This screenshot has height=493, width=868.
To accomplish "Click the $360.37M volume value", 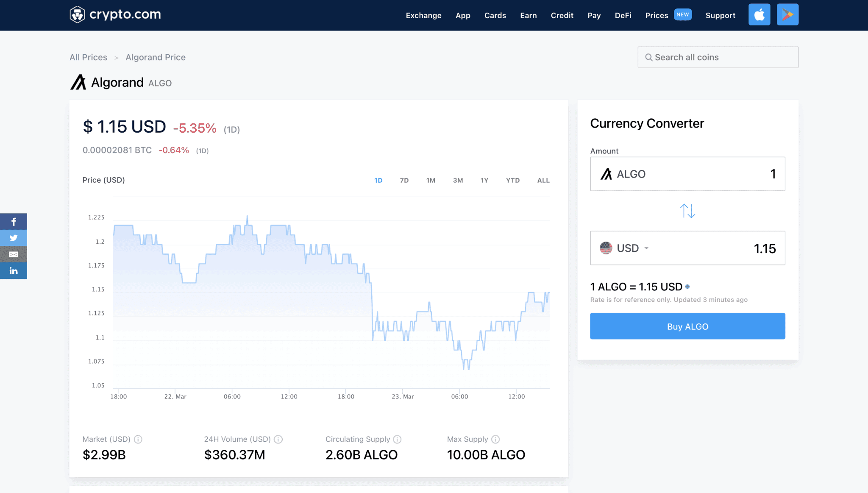I will tap(234, 454).
